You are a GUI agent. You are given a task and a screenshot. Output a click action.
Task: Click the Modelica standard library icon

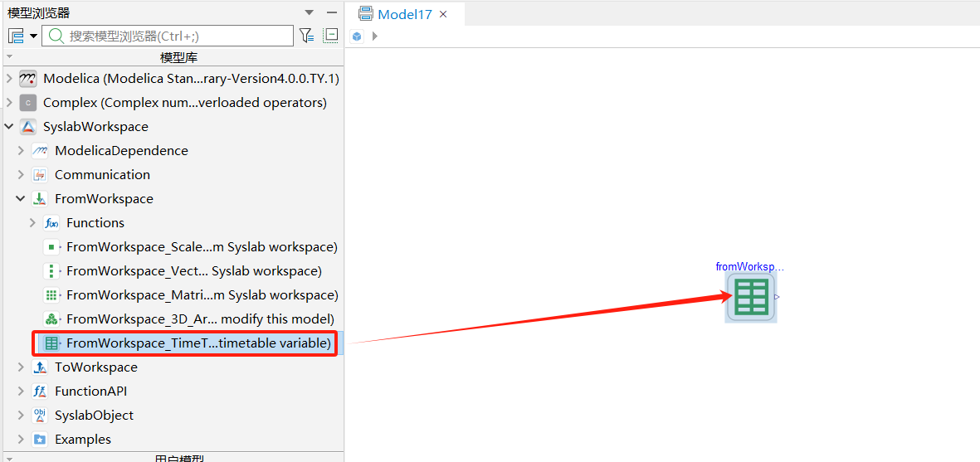point(28,79)
